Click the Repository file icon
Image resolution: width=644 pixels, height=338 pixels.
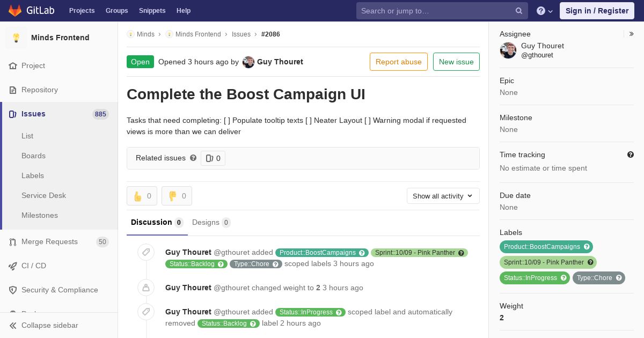13,90
